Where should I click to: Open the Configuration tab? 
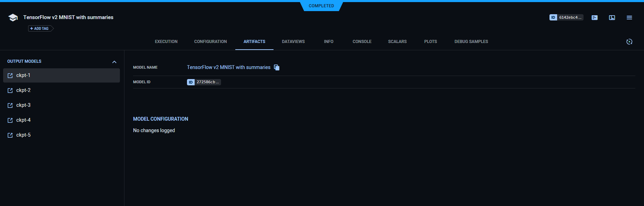tap(210, 42)
